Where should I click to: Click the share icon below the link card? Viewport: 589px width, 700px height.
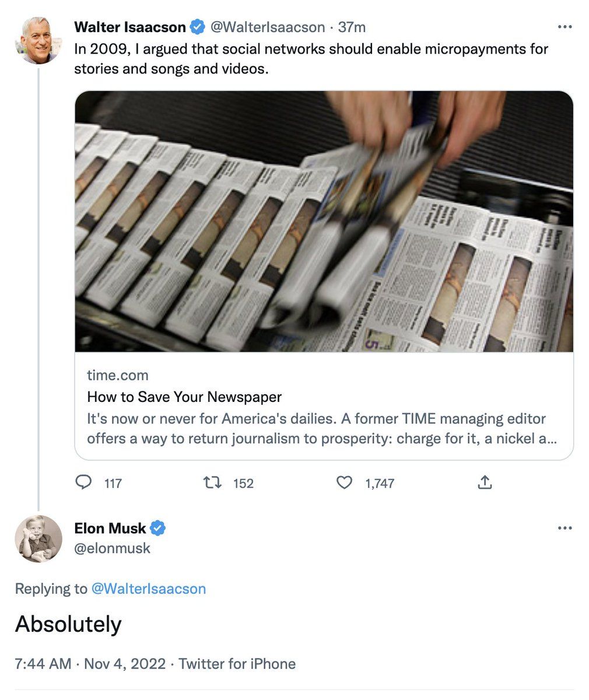coord(485,483)
